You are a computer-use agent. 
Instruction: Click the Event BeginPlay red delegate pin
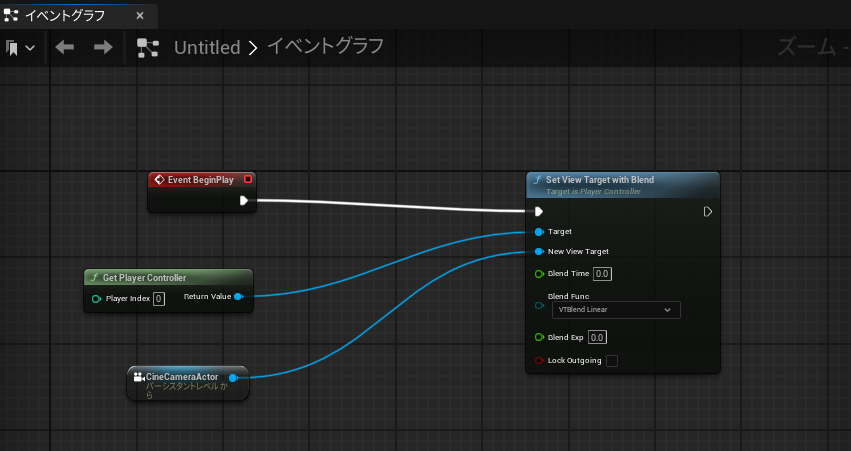coord(248,180)
